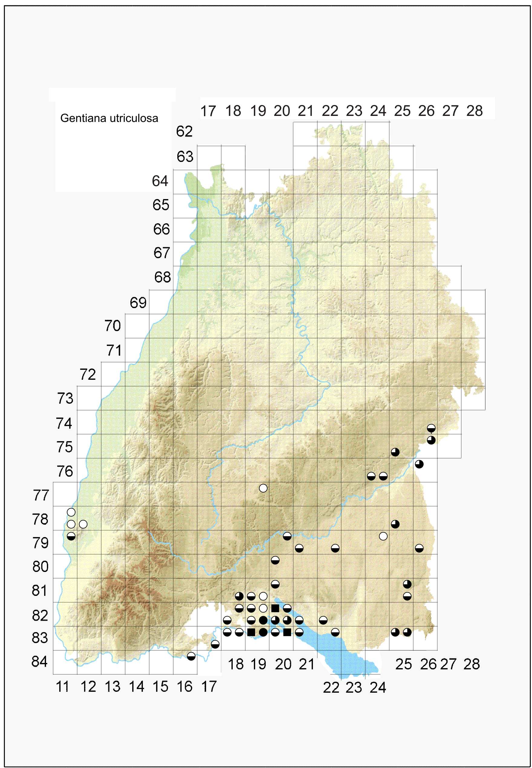532x768 pixels.
Task: Click column label 28 in the top header
Action: click(474, 111)
